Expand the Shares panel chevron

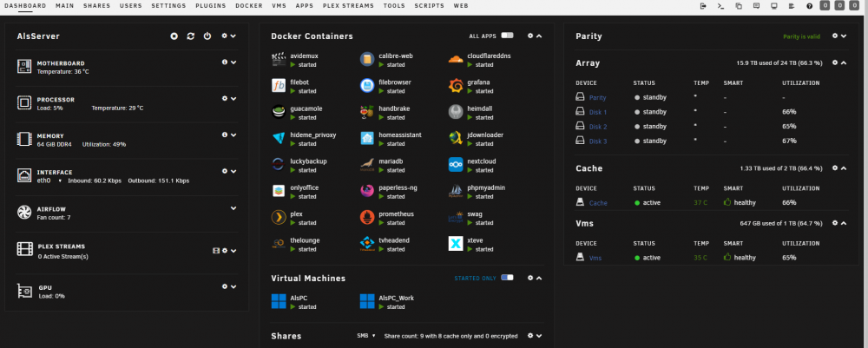(x=540, y=335)
